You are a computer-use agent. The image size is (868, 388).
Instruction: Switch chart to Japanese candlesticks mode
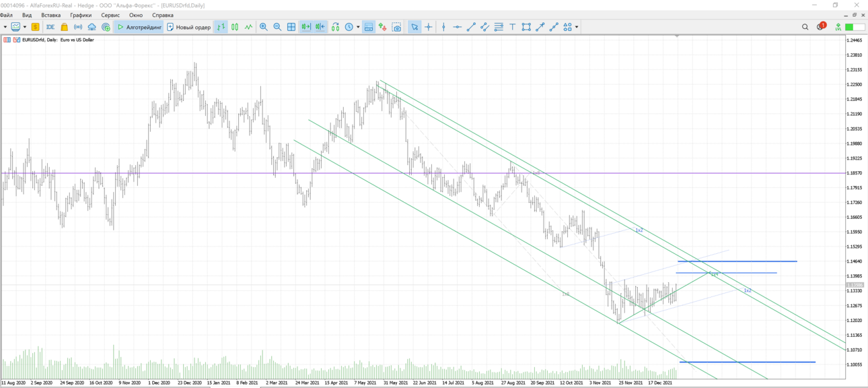pos(235,27)
